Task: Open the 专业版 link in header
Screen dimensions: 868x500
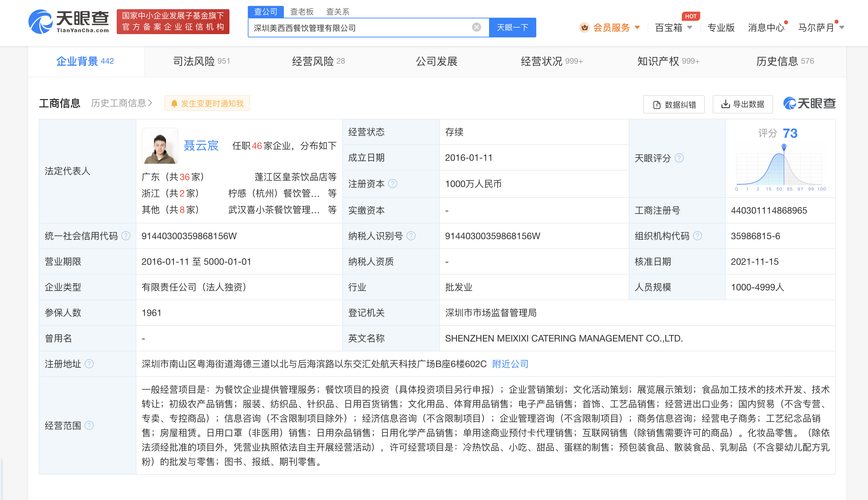Action: pyautogui.click(x=721, y=28)
